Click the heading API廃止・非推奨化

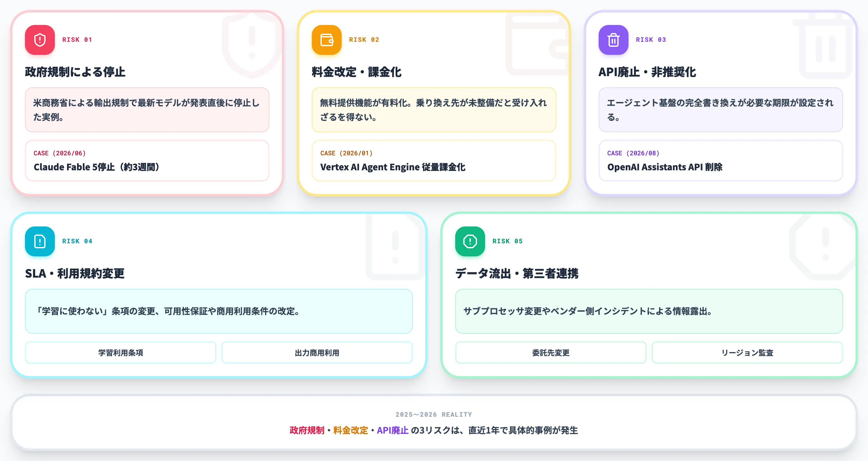coord(647,72)
